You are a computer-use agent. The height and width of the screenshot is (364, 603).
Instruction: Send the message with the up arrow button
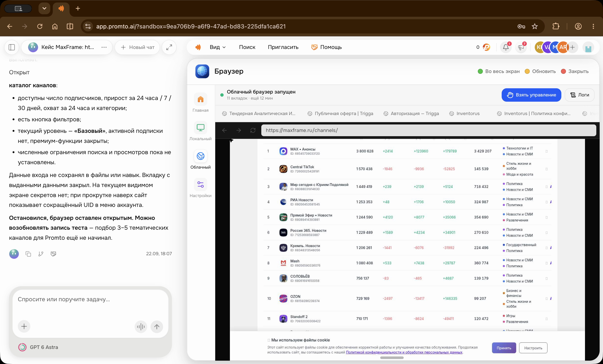pos(157,327)
